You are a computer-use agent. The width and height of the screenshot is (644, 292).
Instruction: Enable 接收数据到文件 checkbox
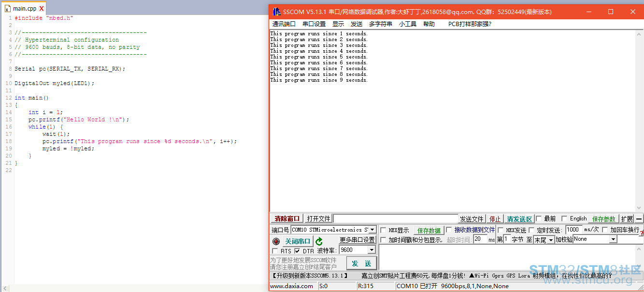[449, 230]
